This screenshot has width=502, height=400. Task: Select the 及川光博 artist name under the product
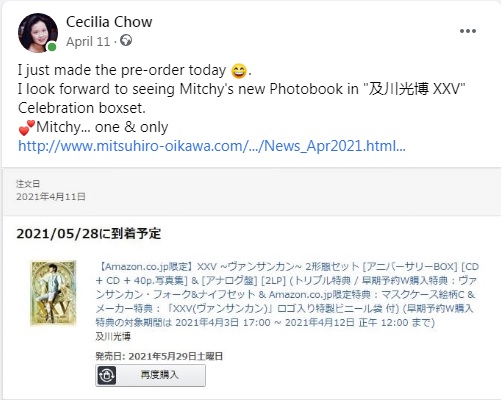coord(113,337)
